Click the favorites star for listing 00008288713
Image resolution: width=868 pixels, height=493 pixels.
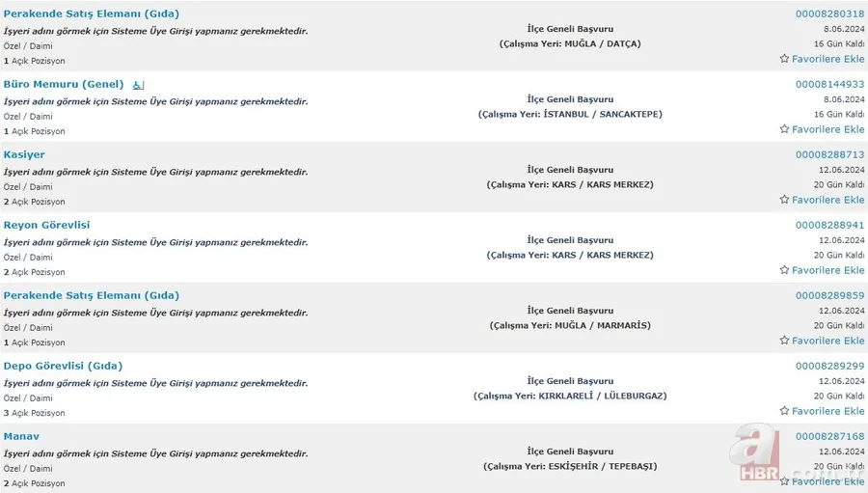tap(784, 200)
